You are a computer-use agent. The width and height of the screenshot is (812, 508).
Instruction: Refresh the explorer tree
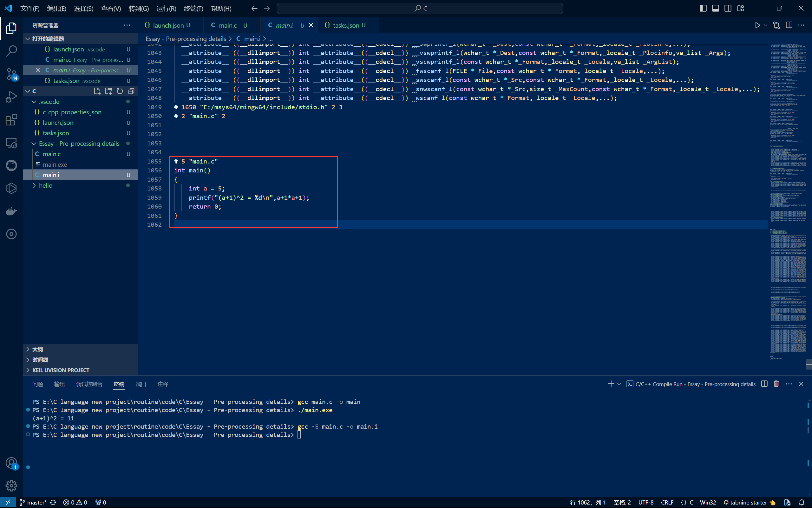click(x=120, y=91)
